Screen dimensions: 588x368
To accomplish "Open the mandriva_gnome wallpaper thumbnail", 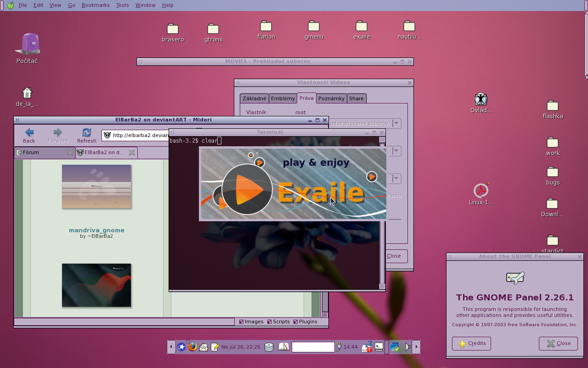I will (96, 186).
